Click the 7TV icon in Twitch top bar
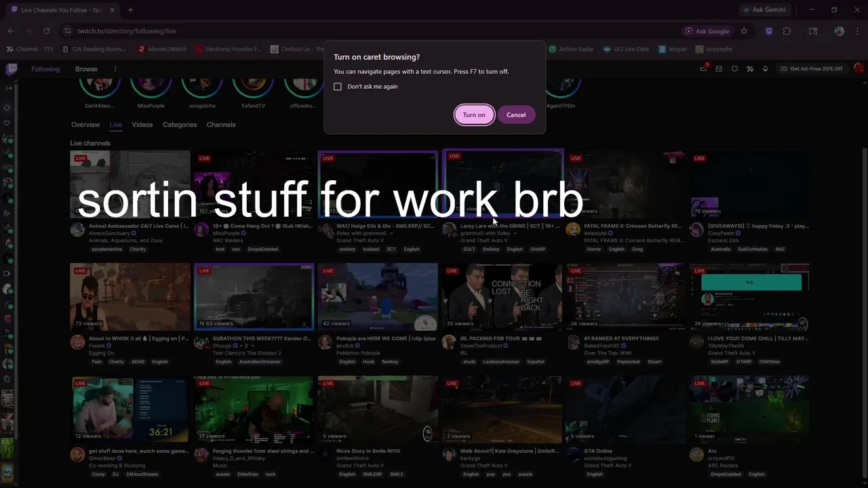 [750, 68]
